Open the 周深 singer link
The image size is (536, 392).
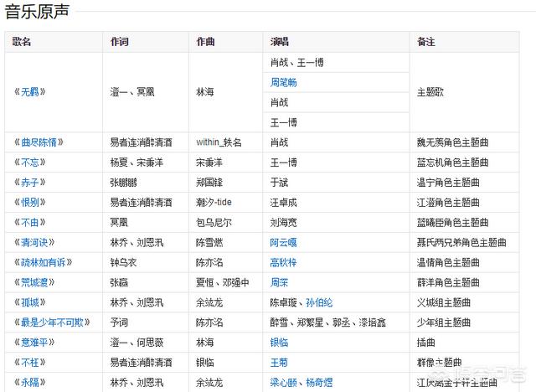[x=278, y=282]
